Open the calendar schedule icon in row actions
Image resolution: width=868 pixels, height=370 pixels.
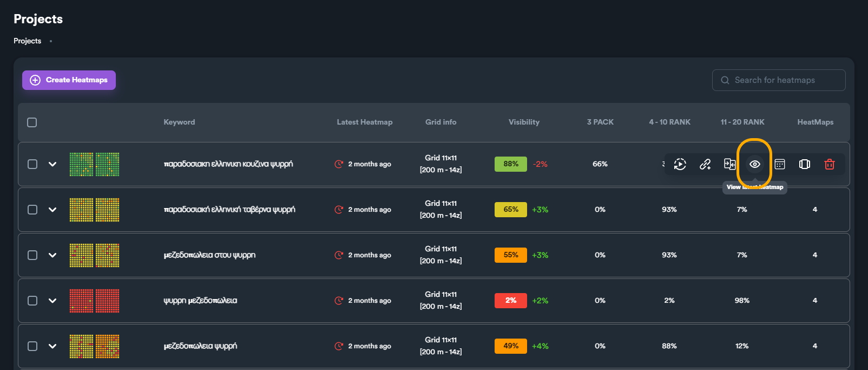780,164
